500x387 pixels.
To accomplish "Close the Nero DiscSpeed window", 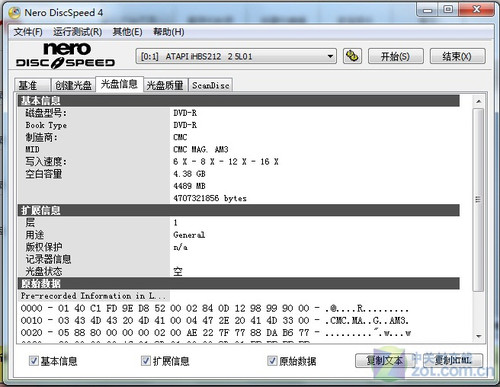I will [477, 9].
